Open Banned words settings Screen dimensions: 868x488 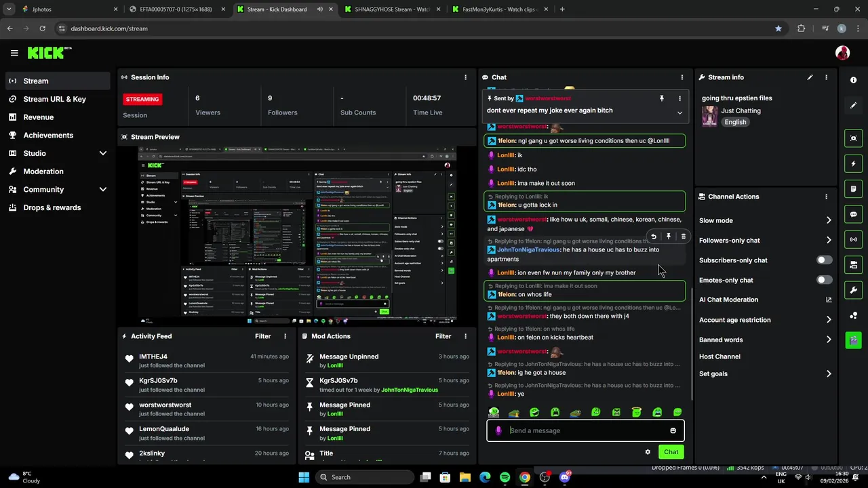click(x=766, y=340)
